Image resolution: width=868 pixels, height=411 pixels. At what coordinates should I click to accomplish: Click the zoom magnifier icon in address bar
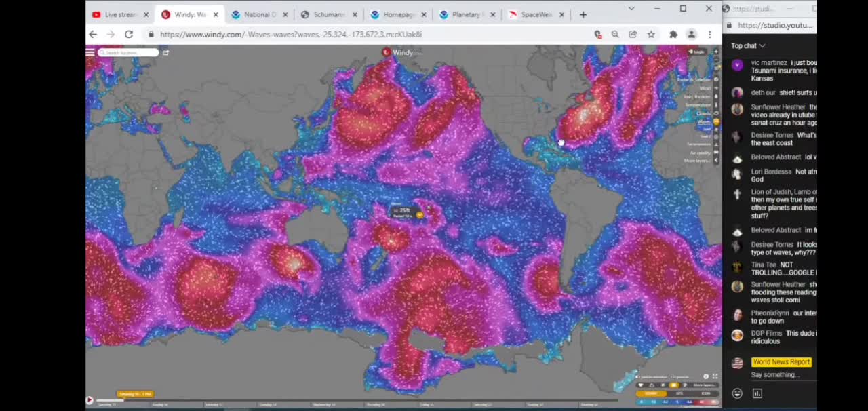click(x=615, y=34)
